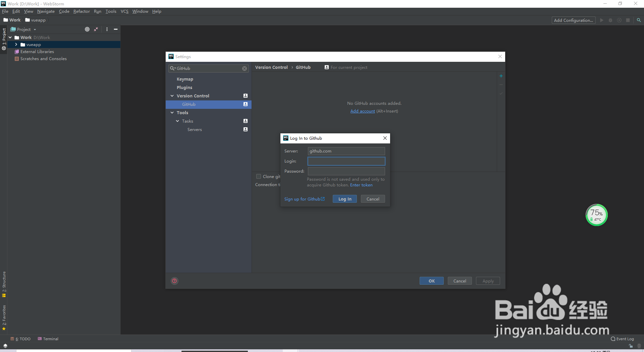Hide the Project panel with the minus icon

pos(116,29)
